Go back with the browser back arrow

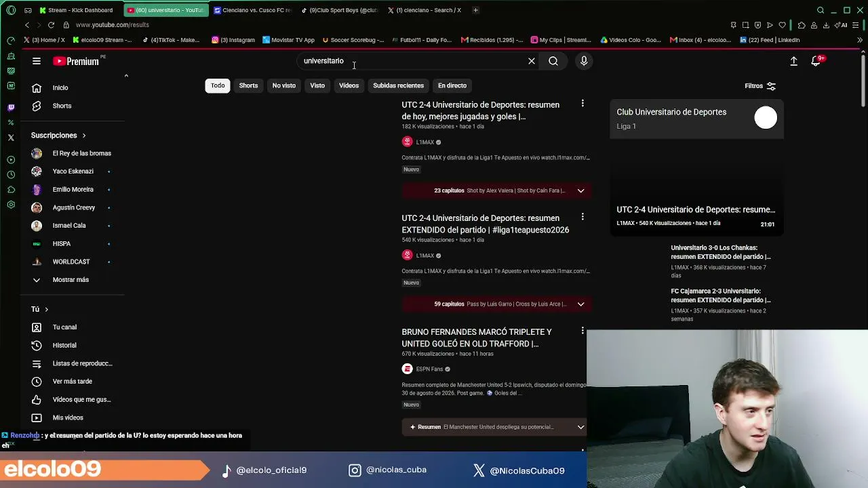(x=26, y=25)
